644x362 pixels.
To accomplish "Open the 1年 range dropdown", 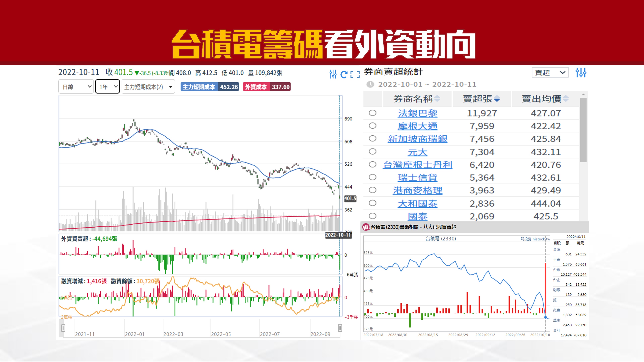I will (x=108, y=87).
